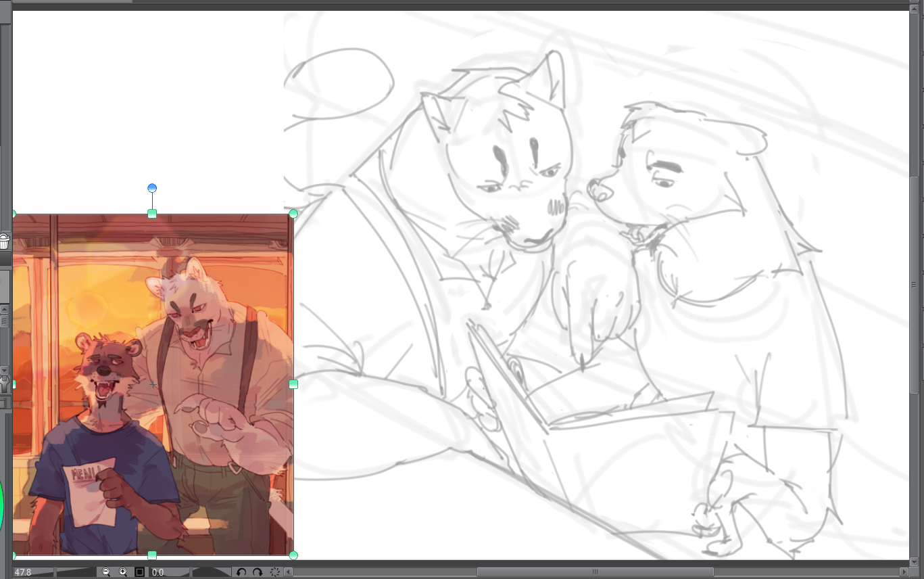Viewport: 924px width, 579px height.
Task: Click the trash bin icon on left edge
Action: (x=4, y=241)
